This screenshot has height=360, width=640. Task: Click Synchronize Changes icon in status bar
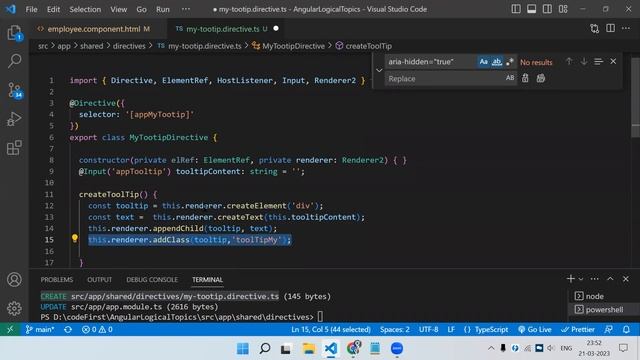pyautogui.click(x=68, y=329)
